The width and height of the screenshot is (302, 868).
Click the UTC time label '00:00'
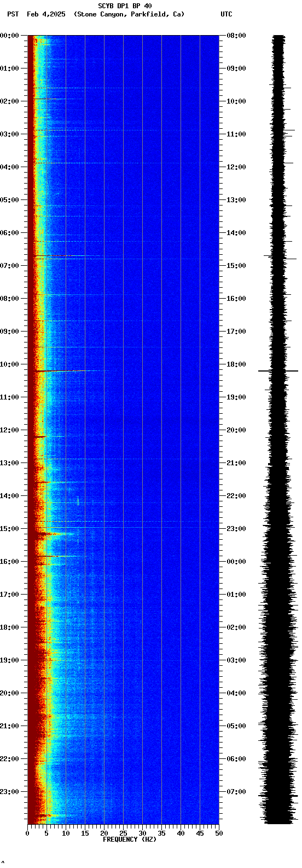coord(236,562)
